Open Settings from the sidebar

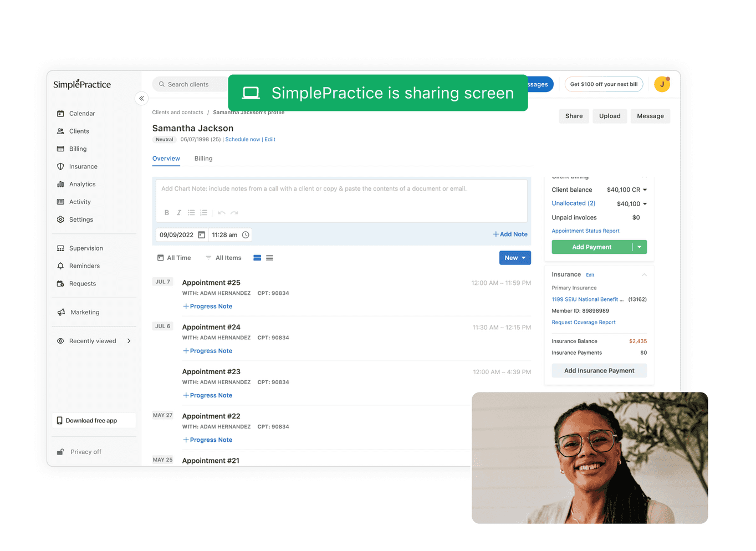[75, 220]
